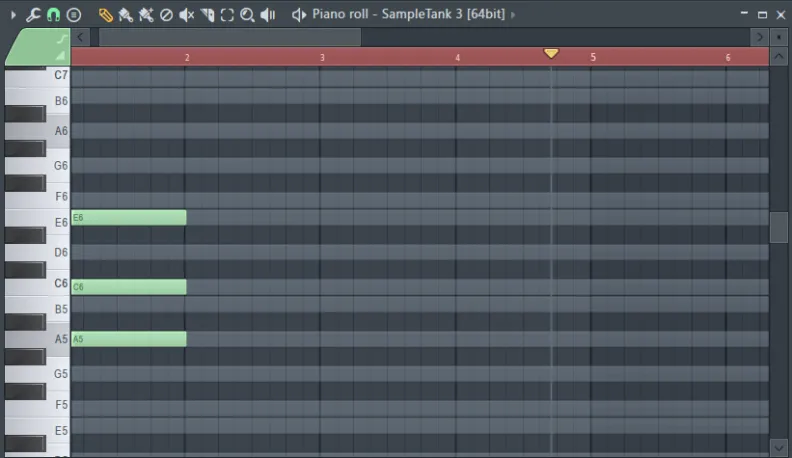The image size is (792, 458).
Task: Click bar 6 on the timeline ruler
Action: pyautogui.click(x=728, y=58)
